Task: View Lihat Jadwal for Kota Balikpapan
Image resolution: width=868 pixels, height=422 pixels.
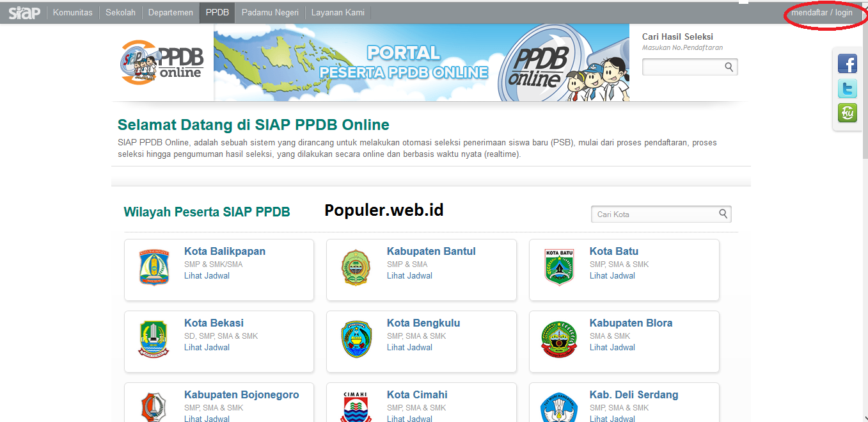Action: pyautogui.click(x=207, y=276)
